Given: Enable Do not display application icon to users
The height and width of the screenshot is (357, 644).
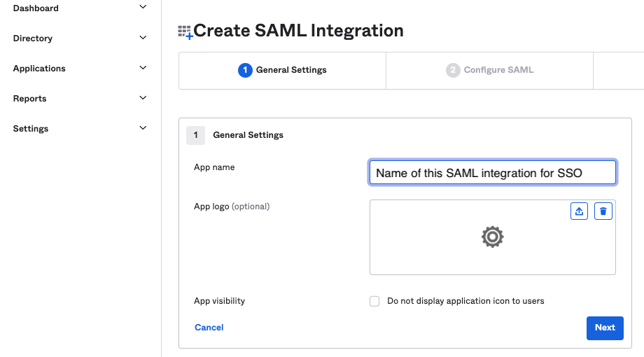Looking at the screenshot, I should click(x=374, y=301).
